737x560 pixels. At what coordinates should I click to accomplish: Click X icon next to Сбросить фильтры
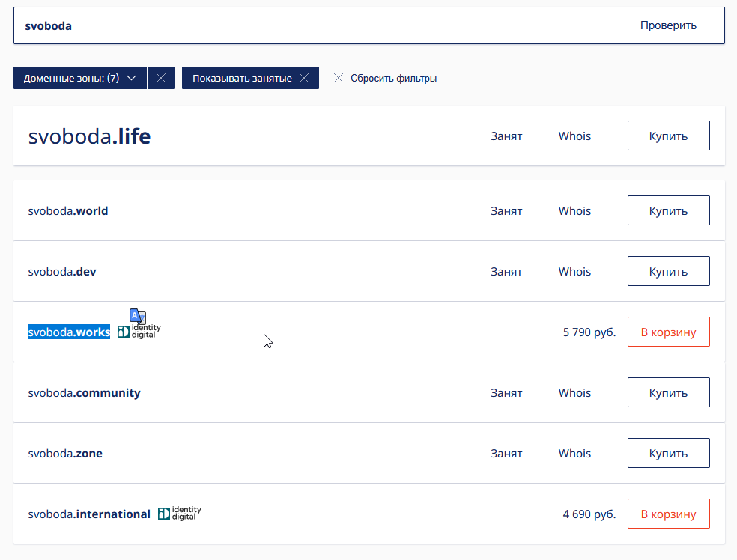339,78
